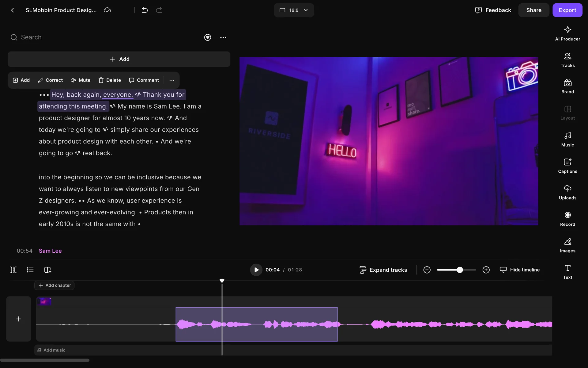The image size is (588, 368).
Task: Click the timeline zoom slider handle
Action: tap(460, 270)
